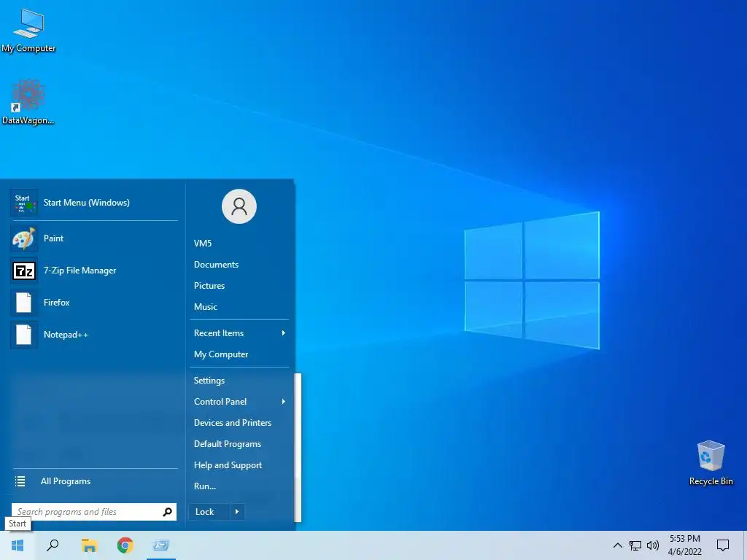Open Settings from the Start menu
747x560 pixels.
point(209,381)
